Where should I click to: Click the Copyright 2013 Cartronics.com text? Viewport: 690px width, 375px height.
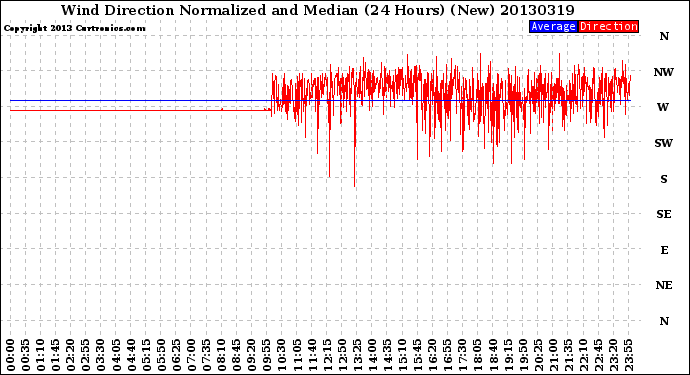74,28
